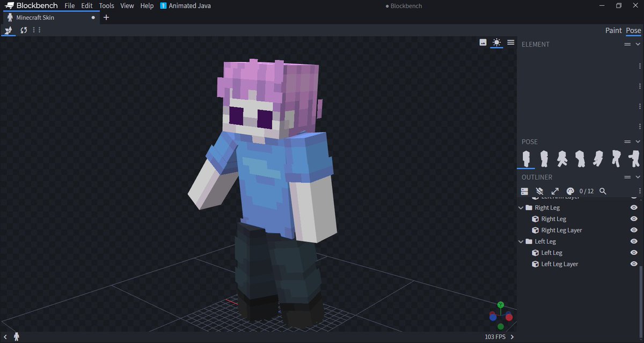Click the 103 FPS counter
The width and height of the screenshot is (644, 343).
click(495, 337)
